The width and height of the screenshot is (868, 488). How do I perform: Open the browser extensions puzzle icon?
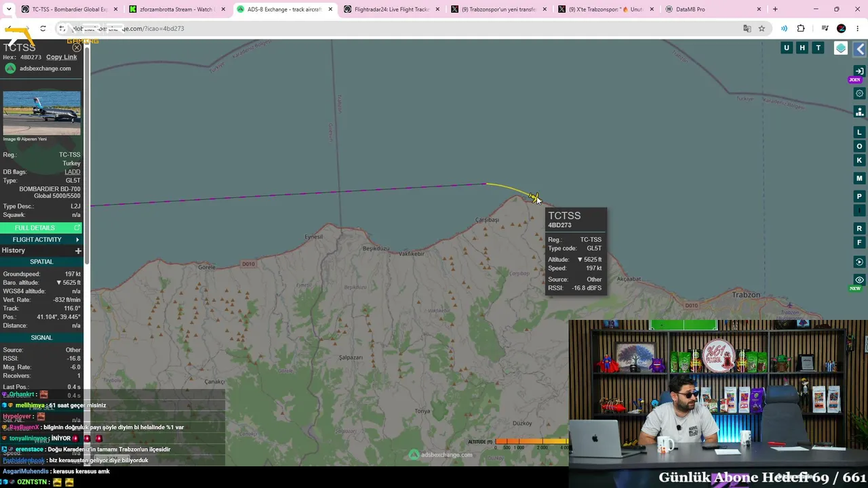(x=801, y=28)
